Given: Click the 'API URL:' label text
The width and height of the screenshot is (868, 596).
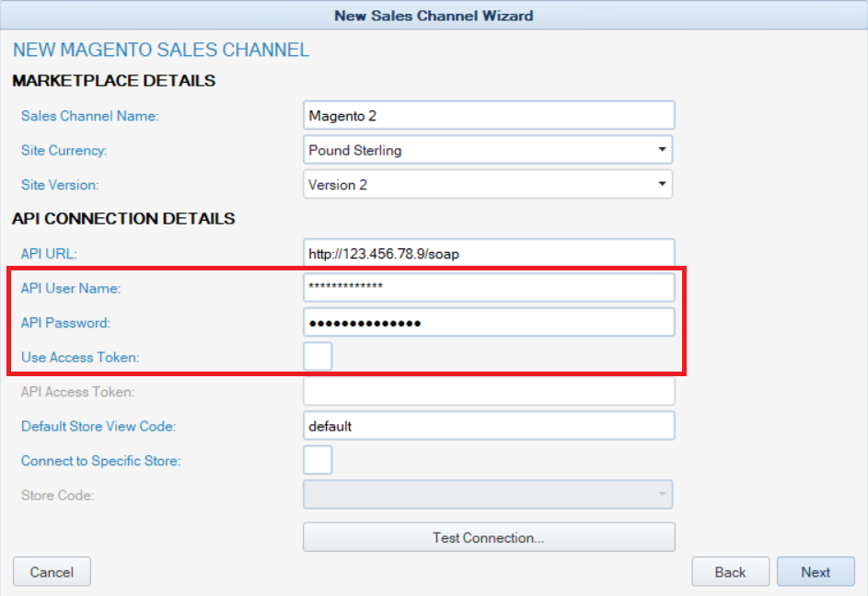Looking at the screenshot, I should (x=52, y=254).
